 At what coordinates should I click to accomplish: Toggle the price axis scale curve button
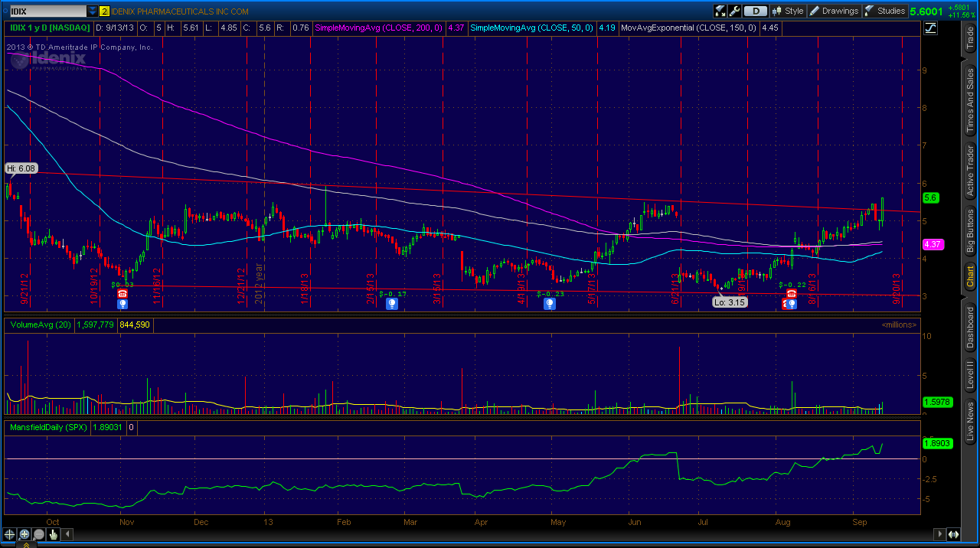click(931, 28)
